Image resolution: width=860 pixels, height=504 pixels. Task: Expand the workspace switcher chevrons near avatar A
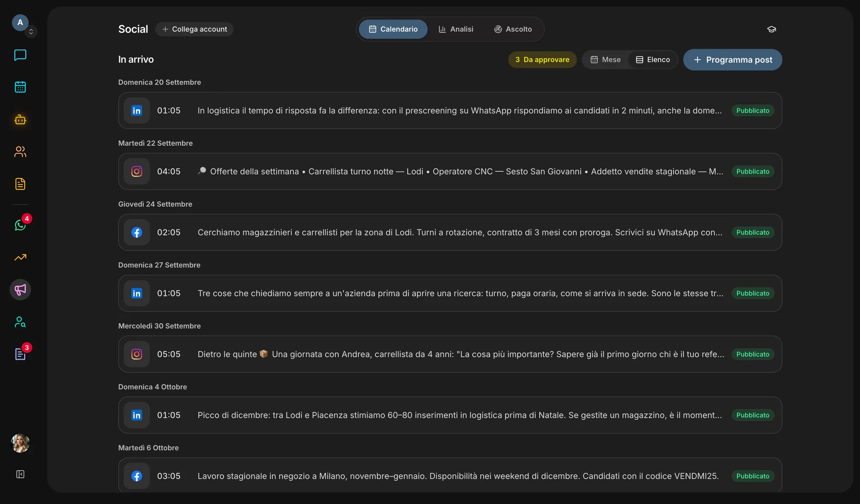pyautogui.click(x=31, y=32)
